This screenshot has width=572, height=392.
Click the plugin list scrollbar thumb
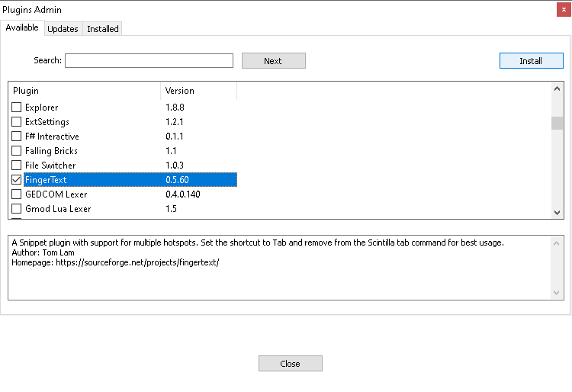click(x=557, y=123)
